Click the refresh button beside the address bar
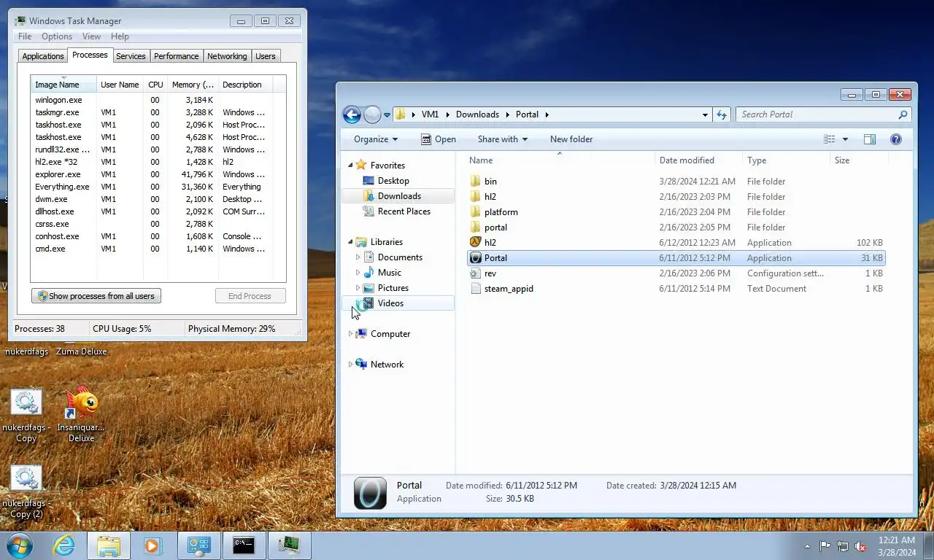 pyautogui.click(x=722, y=114)
